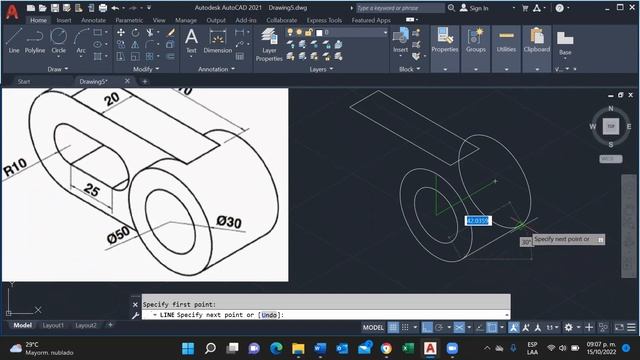The width and height of the screenshot is (640, 360).
Task: Select the Line drawing tool
Action: (13, 40)
